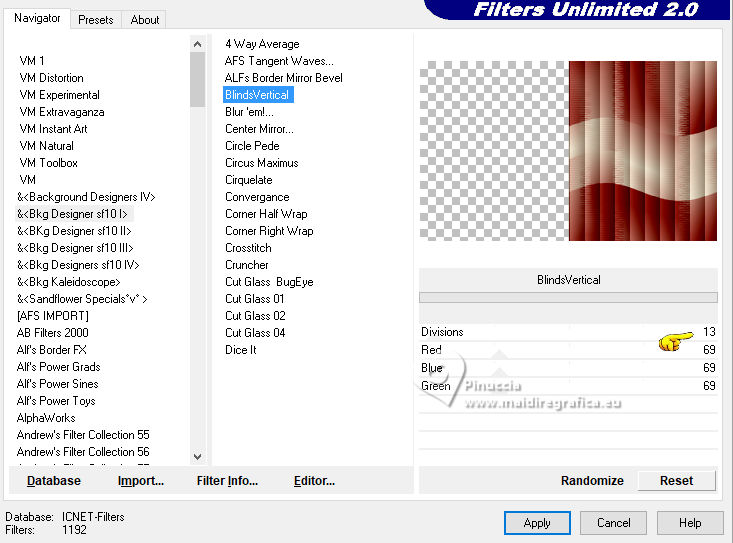
Task: Select Andrew's Filter Collection 56
Action: point(83,452)
